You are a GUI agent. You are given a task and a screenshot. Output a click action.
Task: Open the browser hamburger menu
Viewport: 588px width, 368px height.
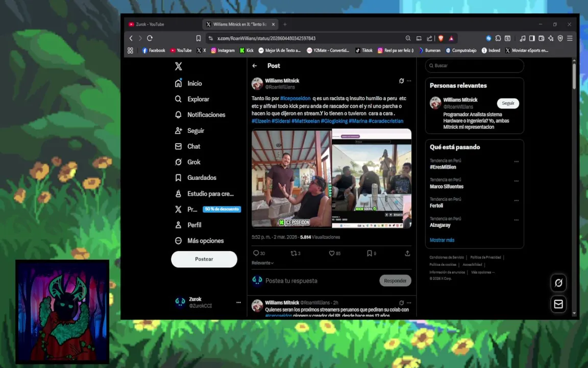tap(570, 38)
